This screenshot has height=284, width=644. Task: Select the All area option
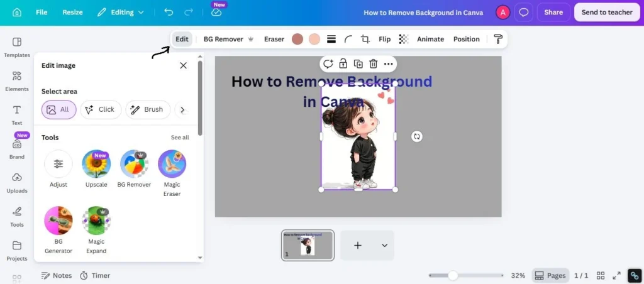click(x=58, y=109)
